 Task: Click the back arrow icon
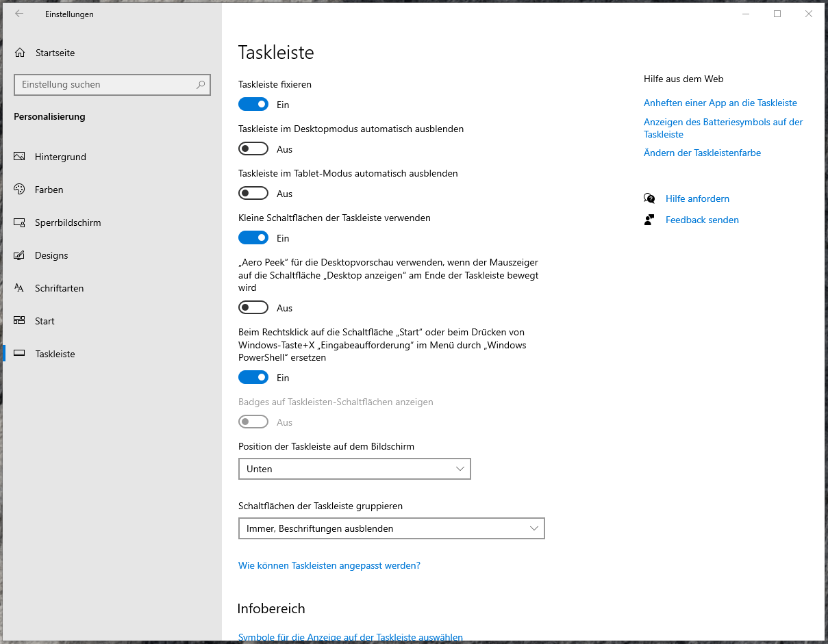(x=19, y=14)
